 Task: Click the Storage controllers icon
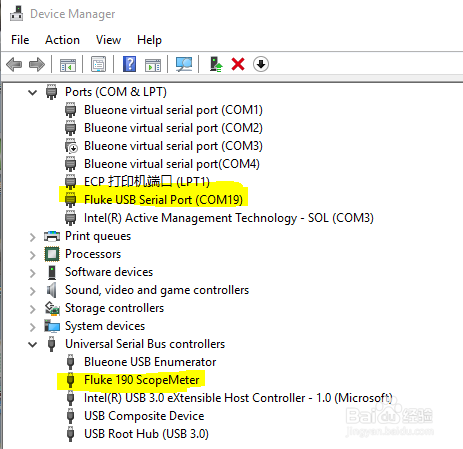[52, 308]
